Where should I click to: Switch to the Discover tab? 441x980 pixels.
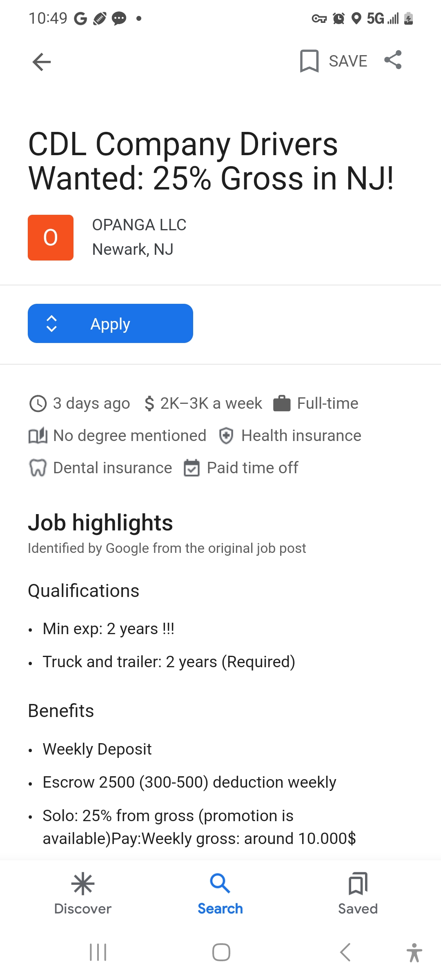click(83, 893)
